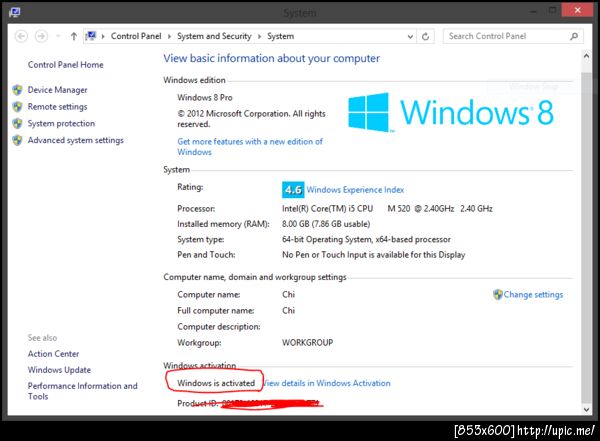Click the Back navigation arrow
Image resolution: width=600 pixels, height=441 pixels.
(x=21, y=36)
